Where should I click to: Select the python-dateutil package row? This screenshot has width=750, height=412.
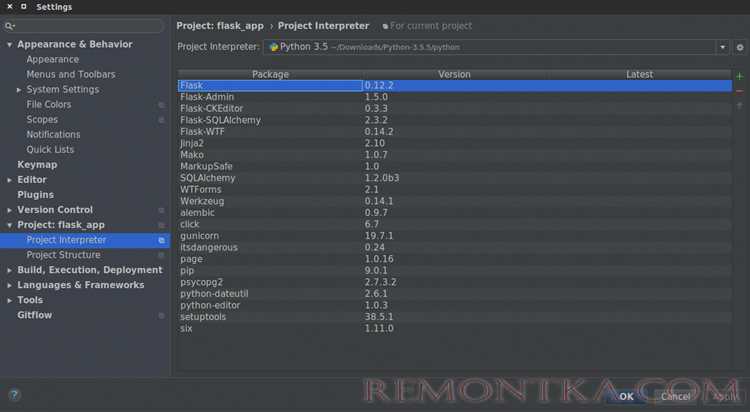(x=455, y=294)
